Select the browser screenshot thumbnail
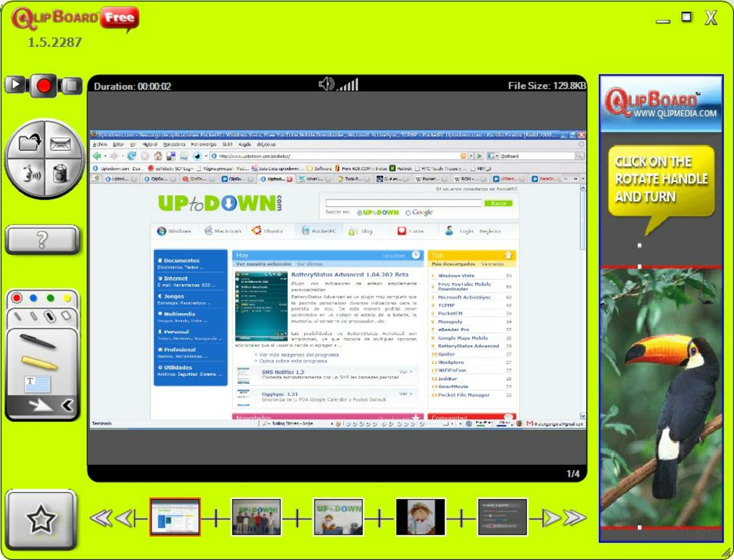This screenshot has height=560, width=734. [175, 517]
